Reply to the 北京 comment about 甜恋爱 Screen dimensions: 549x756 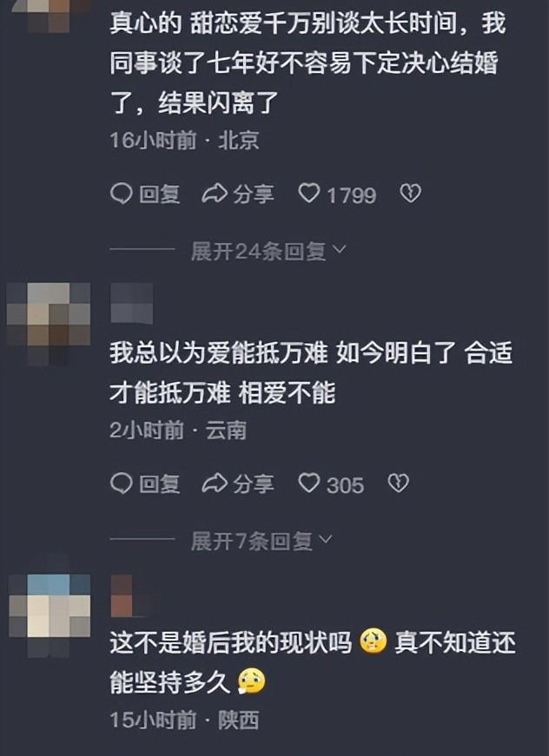coord(145,194)
